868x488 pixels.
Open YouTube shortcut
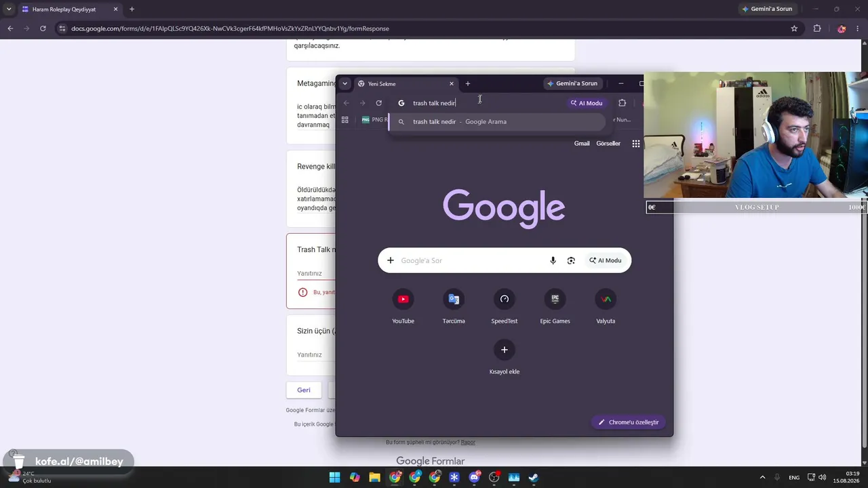403,306
